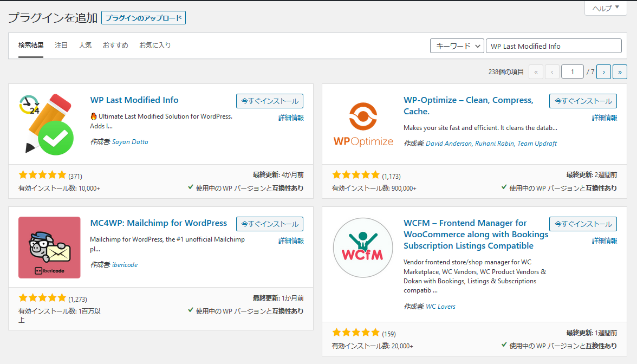Expand the ヘルプ help panel
This screenshot has height=364, width=637.
point(606,8)
